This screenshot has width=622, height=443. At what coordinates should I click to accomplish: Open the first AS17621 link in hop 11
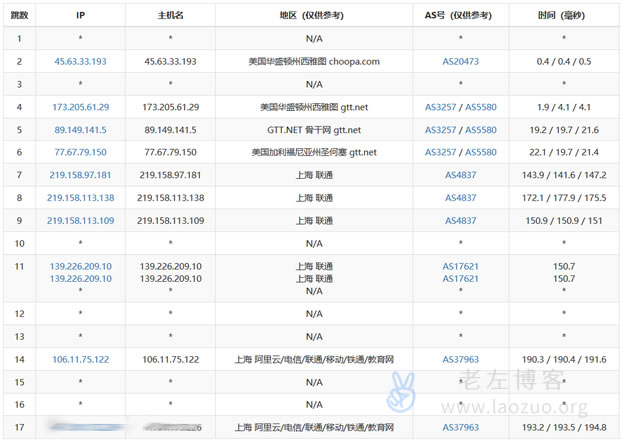(461, 266)
